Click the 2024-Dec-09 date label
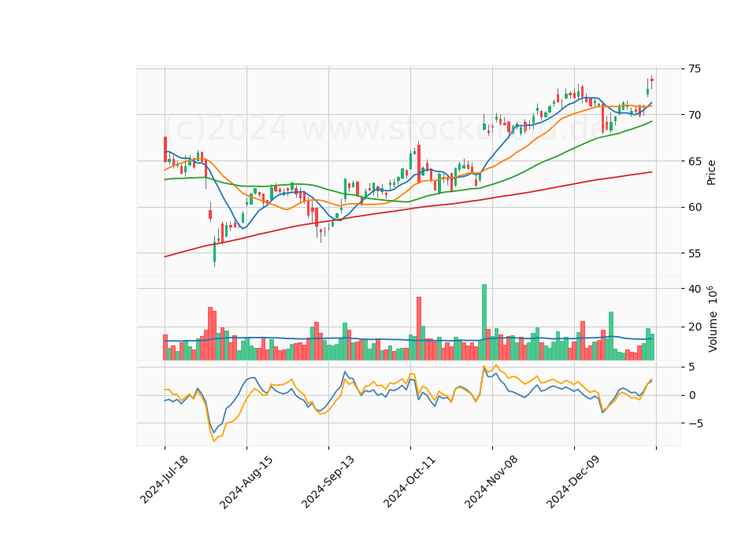The image size is (756, 543). (573, 482)
